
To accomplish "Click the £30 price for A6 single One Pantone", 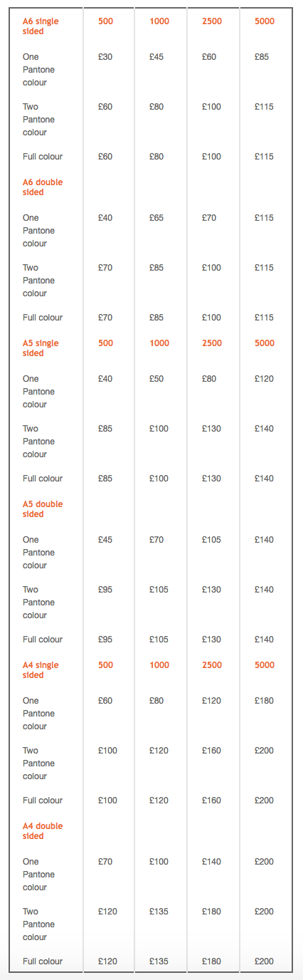I will [x=105, y=57].
